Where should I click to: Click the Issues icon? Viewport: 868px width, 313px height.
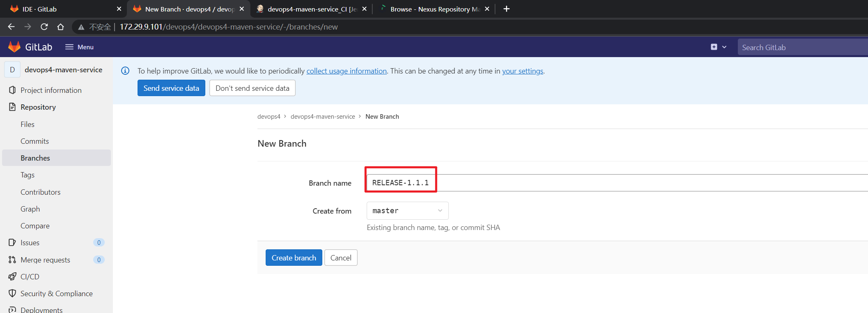[12, 242]
